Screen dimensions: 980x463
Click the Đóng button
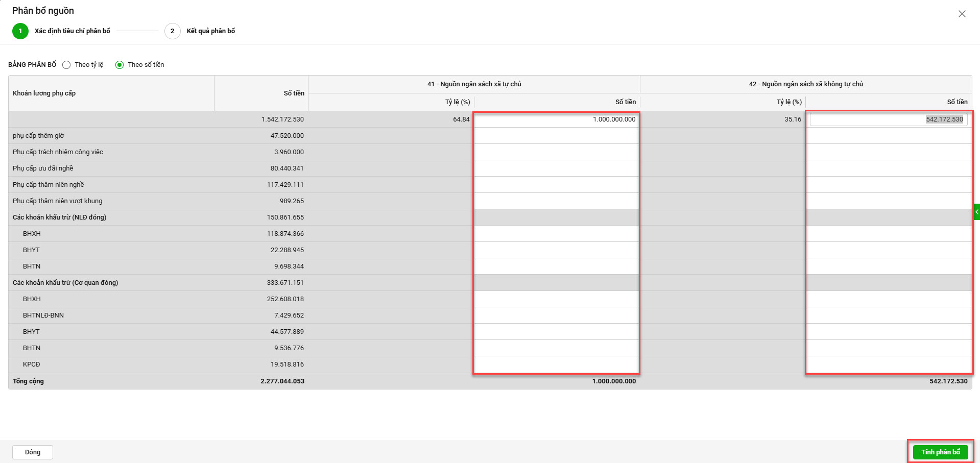coord(33,452)
